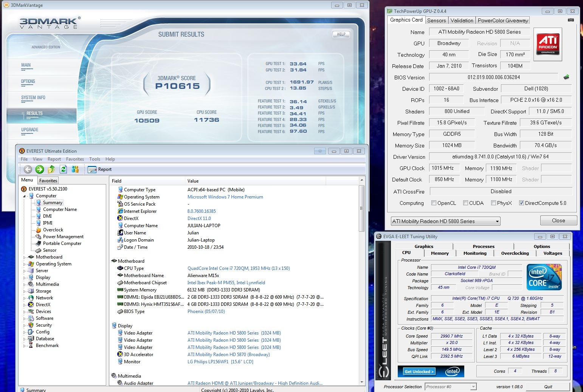Open the Favorites menu in EVEREST
Image resolution: width=583 pixels, height=392 pixels.
[75, 159]
